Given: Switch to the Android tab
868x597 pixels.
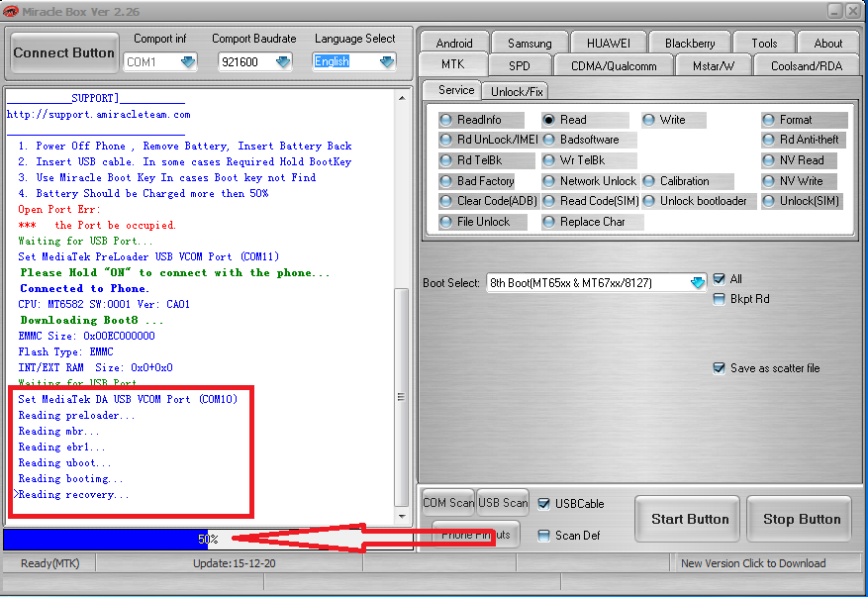Looking at the screenshot, I should (x=454, y=43).
